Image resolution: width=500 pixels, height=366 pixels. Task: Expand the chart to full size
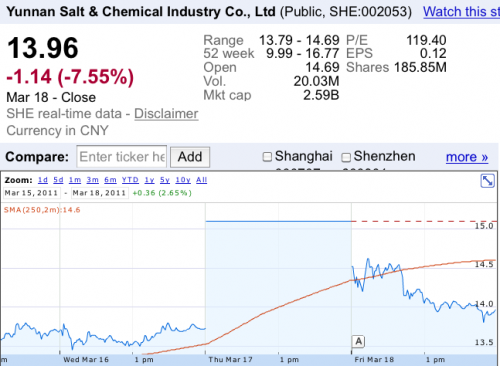(x=487, y=181)
